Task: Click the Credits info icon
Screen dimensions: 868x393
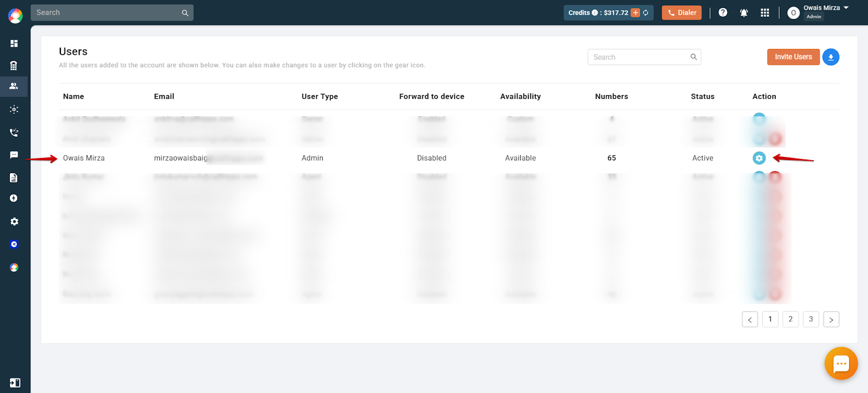Action: point(595,12)
